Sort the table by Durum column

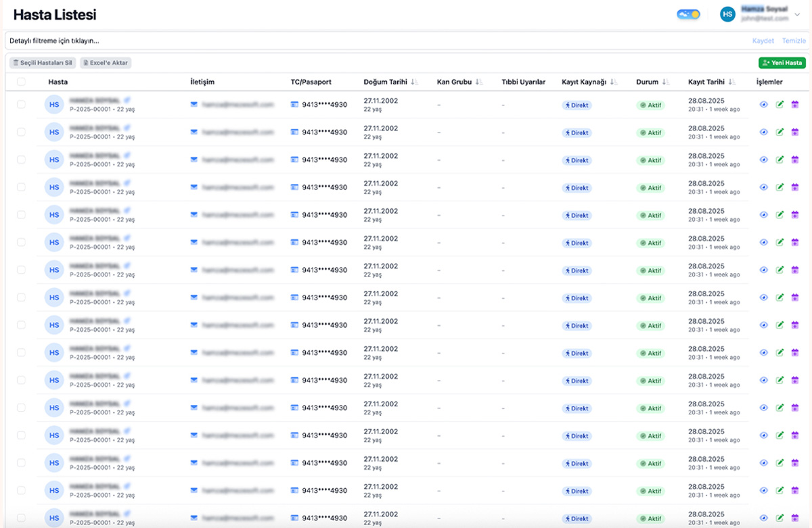point(666,82)
